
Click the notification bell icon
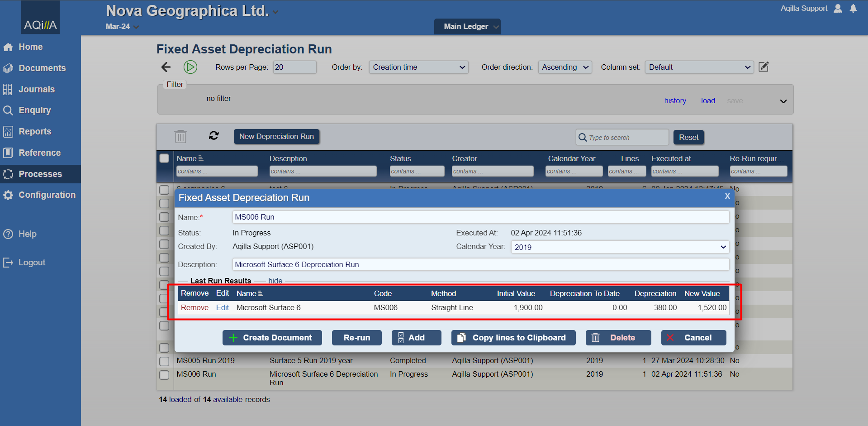click(x=853, y=9)
